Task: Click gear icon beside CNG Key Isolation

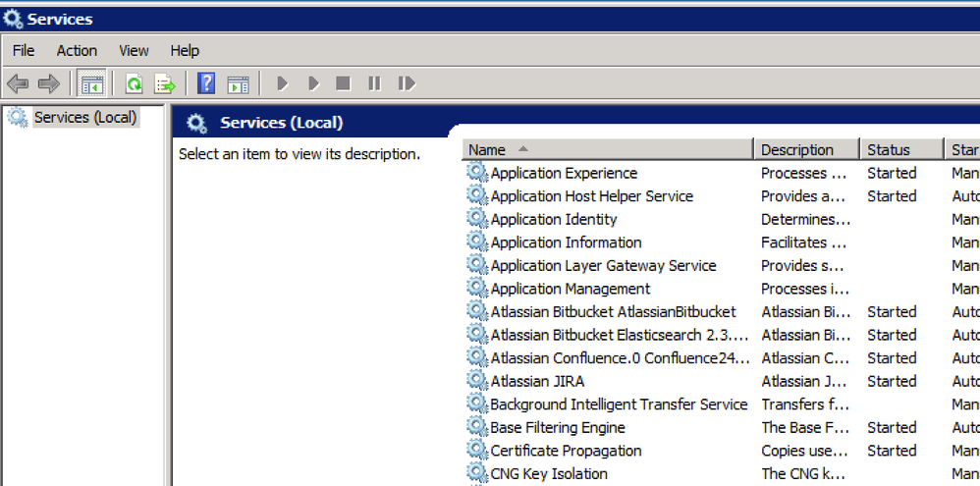Action: (477, 473)
